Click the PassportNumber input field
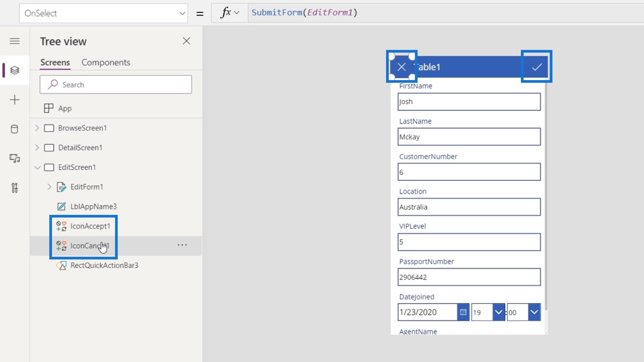This screenshot has height=362, width=644. click(469, 277)
